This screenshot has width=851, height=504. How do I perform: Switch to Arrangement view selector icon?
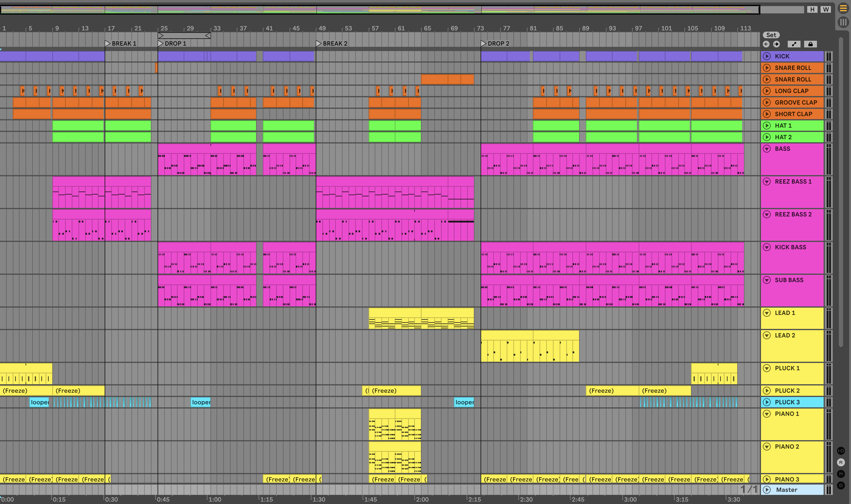click(843, 9)
